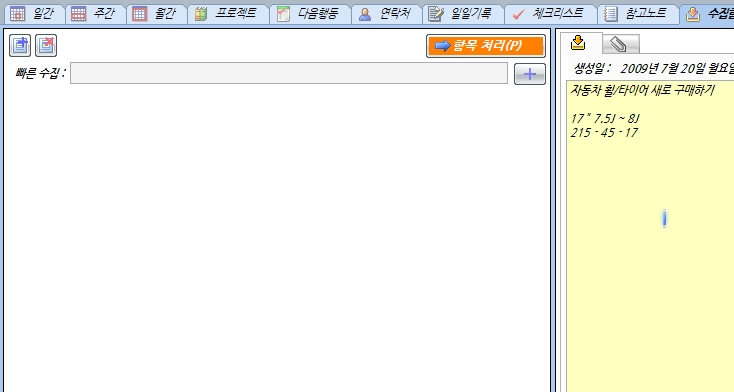The image size is (734, 392).
Task: Click the delete item icon
Action: click(x=46, y=45)
